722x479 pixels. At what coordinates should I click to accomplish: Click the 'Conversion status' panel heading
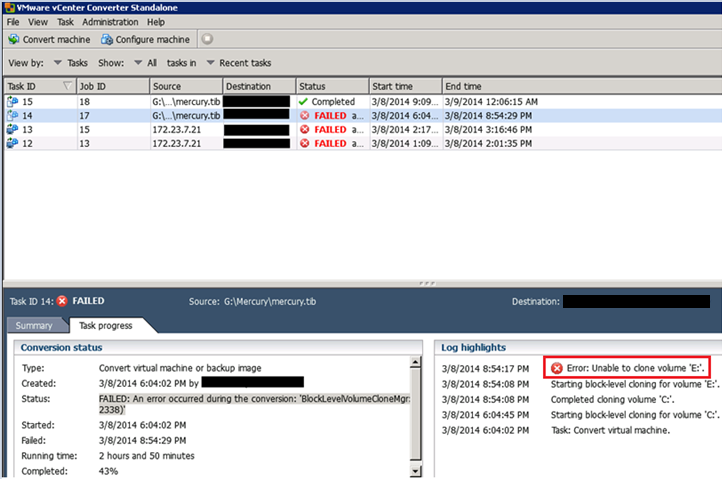click(x=61, y=347)
